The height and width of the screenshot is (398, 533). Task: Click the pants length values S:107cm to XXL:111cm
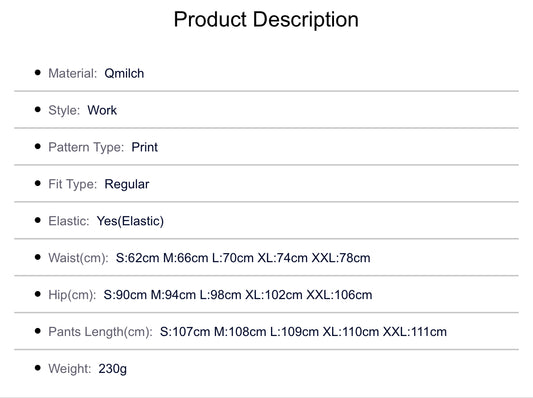click(303, 332)
